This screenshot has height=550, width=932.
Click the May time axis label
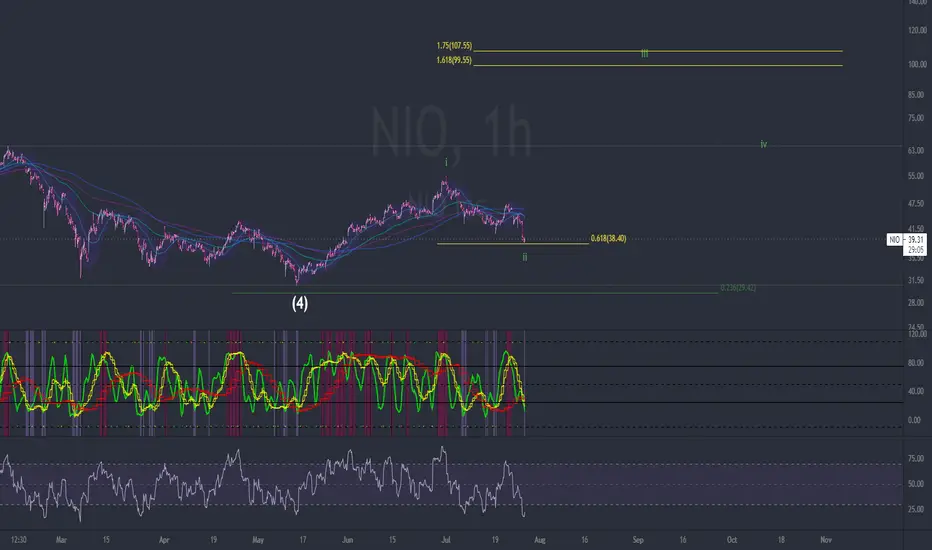coord(258,540)
